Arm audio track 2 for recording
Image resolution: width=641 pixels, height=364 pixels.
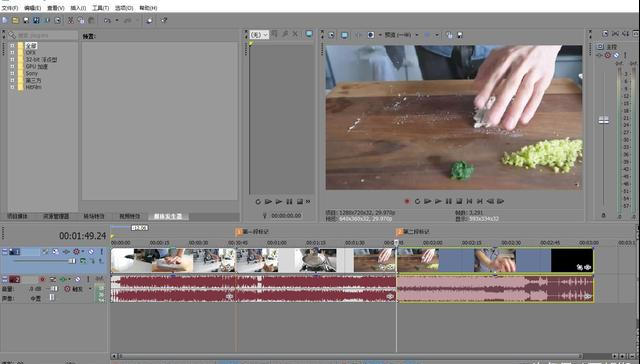pos(42,279)
